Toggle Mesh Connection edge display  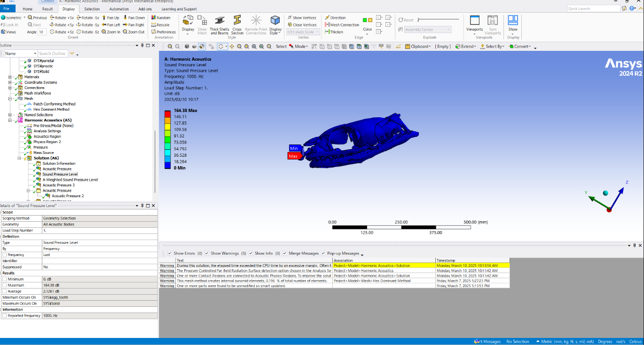click(x=342, y=25)
